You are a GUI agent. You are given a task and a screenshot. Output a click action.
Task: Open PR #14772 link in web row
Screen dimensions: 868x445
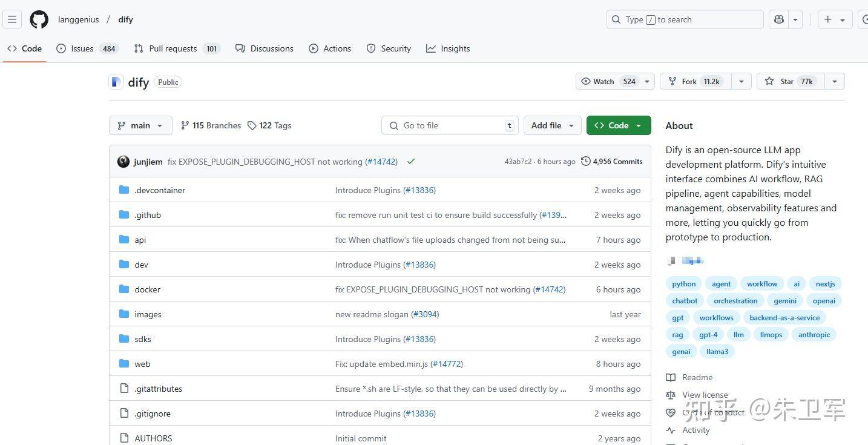click(447, 364)
